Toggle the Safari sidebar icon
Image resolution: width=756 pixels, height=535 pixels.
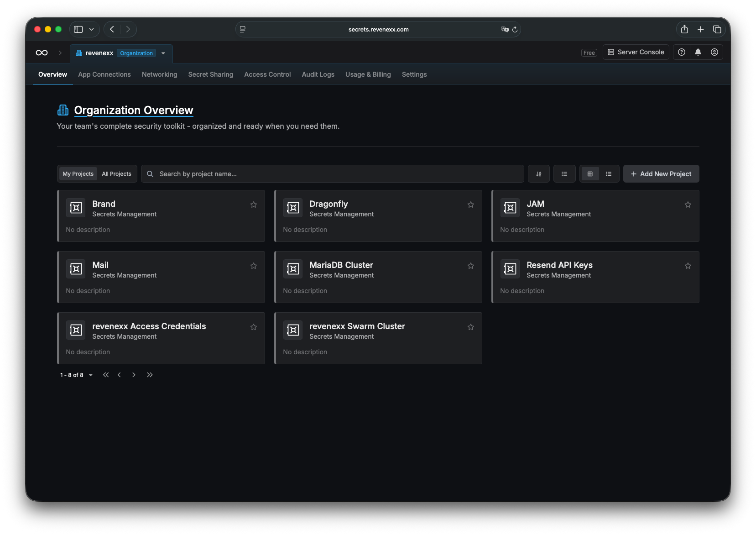pyautogui.click(x=78, y=29)
